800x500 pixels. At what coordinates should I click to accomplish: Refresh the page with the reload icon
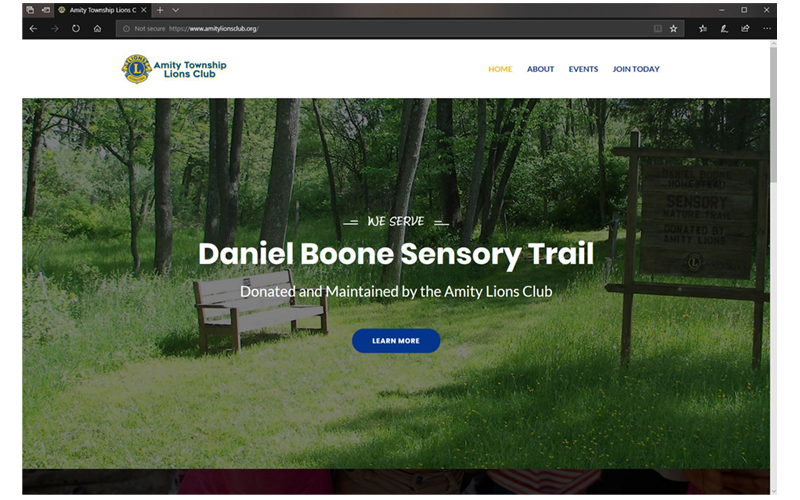click(x=76, y=29)
